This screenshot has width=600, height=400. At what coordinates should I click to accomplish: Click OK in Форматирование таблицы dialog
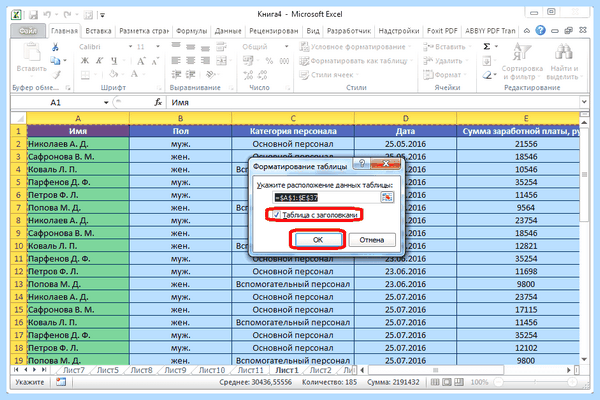(x=318, y=240)
